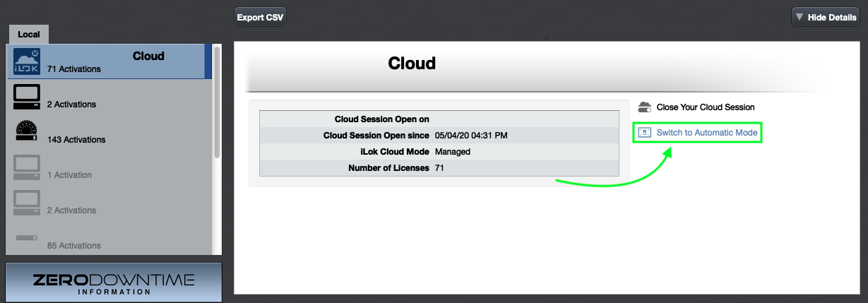Click the Export CSV button
868x303 pixels.
click(260, 18)
